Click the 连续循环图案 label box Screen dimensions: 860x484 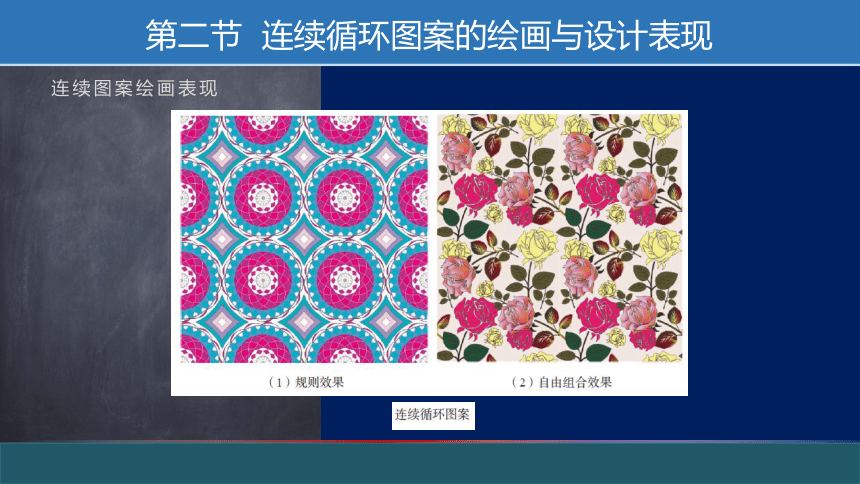(433, 415)
